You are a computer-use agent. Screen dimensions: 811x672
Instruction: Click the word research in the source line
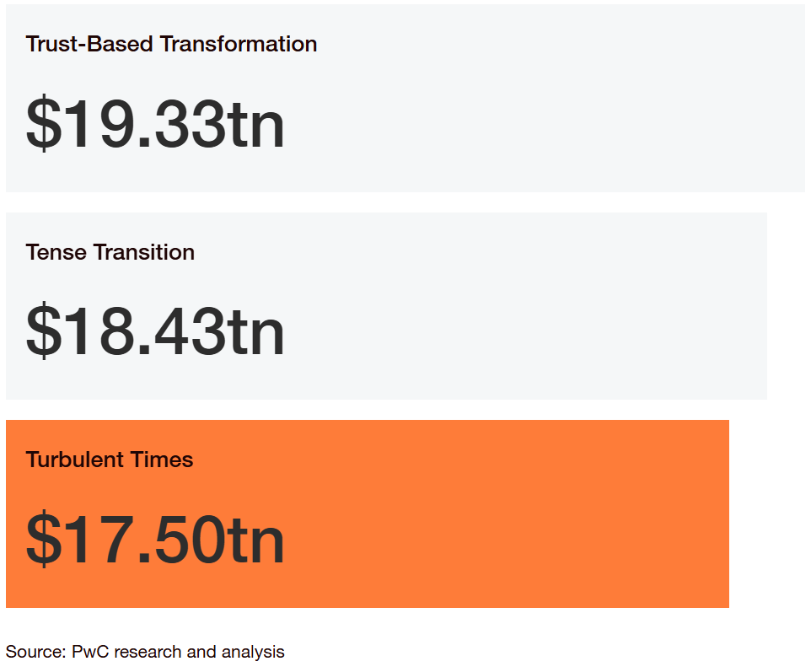(x=148, y=652)
